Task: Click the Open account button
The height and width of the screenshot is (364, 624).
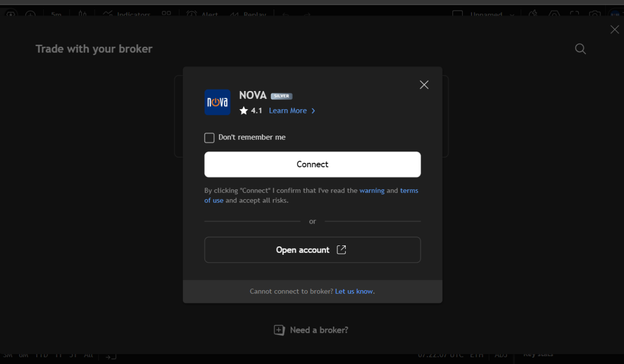Action: [313, 250]
